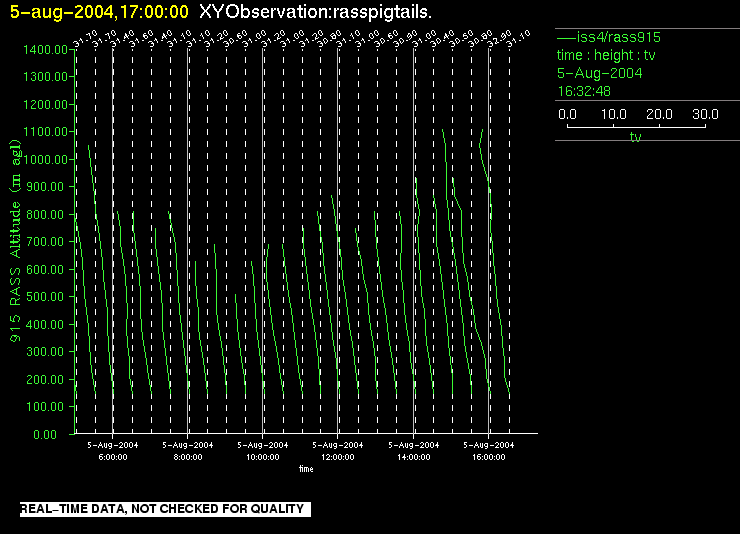Viewport: 740px width, 534px height.
Task: Click the 'time' x-axis label
Action: point(305,467)
